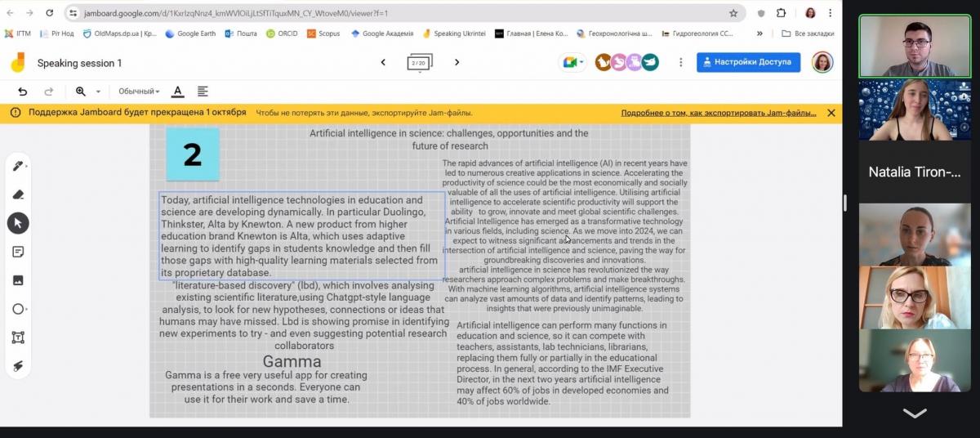The width and height of the screenshot is (980, 438).
Task: Click the teal collaborator avatar
Action: pos(650,62)
